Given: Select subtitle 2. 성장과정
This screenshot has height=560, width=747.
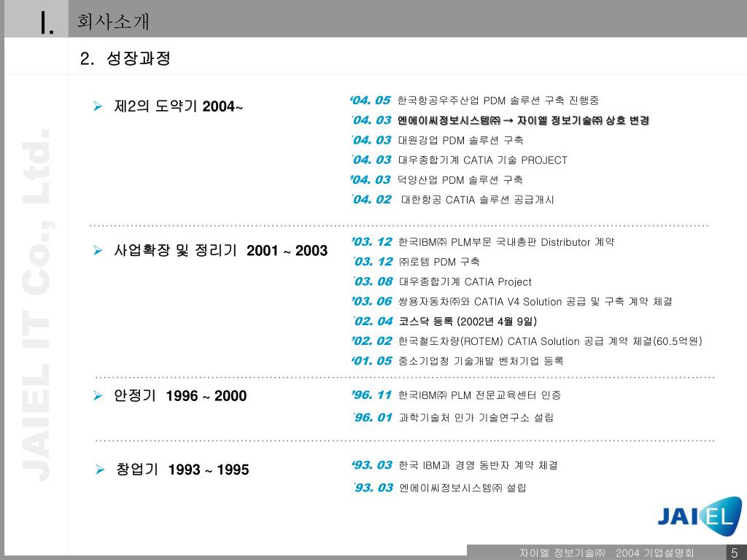Looking at the screenshot, I should pos(125,58).
